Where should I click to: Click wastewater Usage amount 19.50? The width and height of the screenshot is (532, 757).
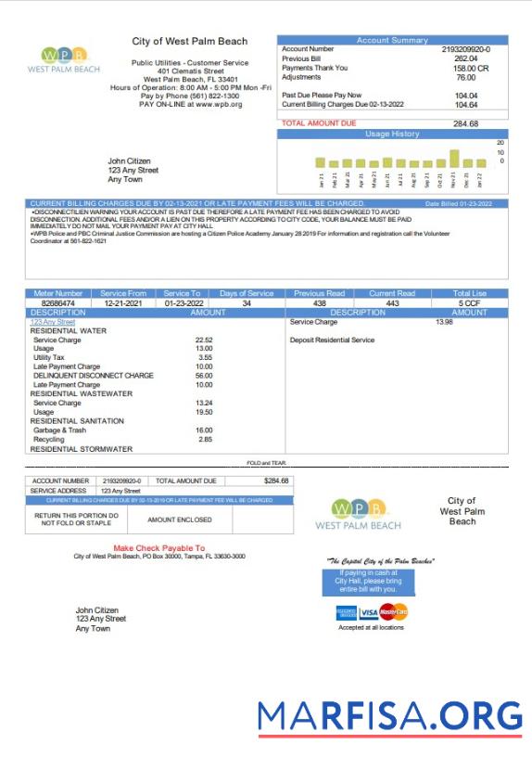pos(204,412)
